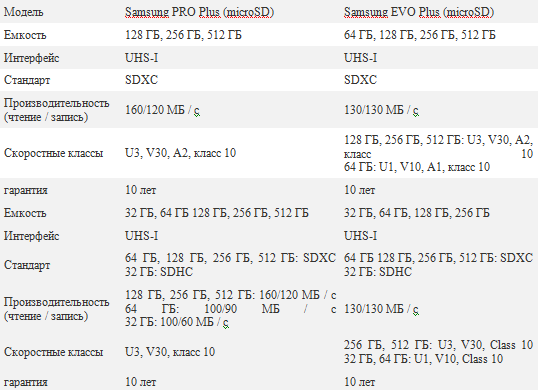Click the '32 ГБ: SDHC' line in PRO Plus column

(x=159, y=272)
